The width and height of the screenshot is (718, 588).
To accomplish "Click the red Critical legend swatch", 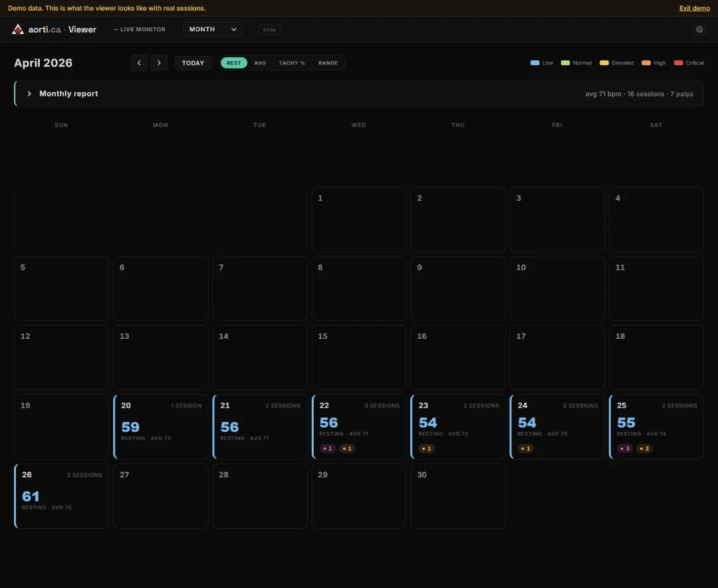I will click(679, 62).
